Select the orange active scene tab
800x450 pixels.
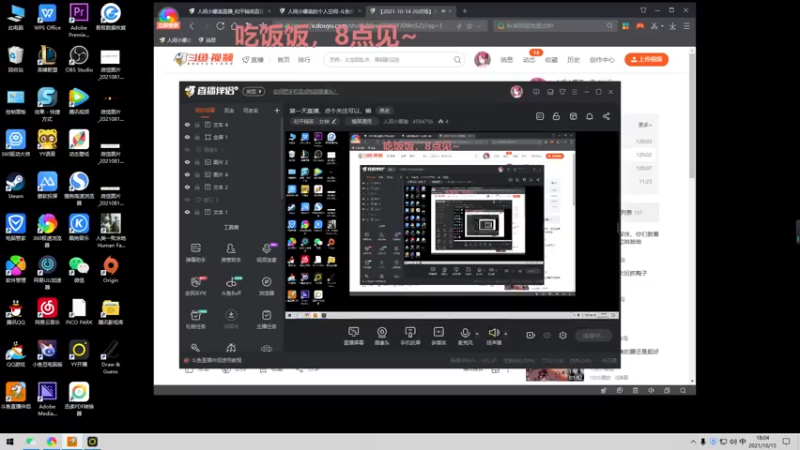point(205,111)
